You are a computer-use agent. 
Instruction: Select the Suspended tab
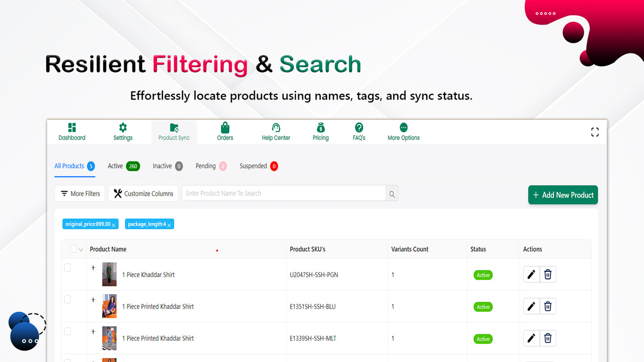click(258, 166)
